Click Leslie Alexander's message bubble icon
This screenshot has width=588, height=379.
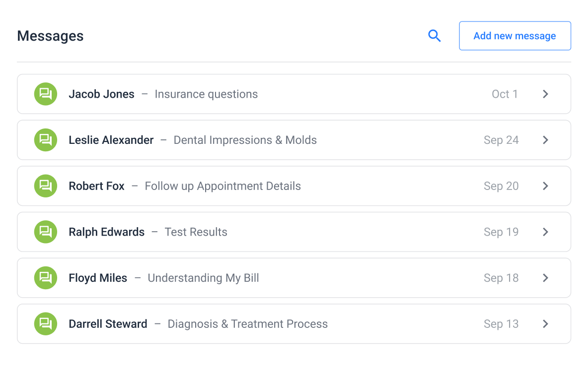click(x=46, y=140)
